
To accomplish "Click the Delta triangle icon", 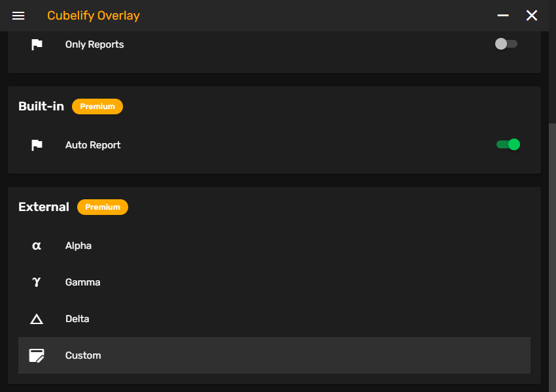I will [37, 319].
